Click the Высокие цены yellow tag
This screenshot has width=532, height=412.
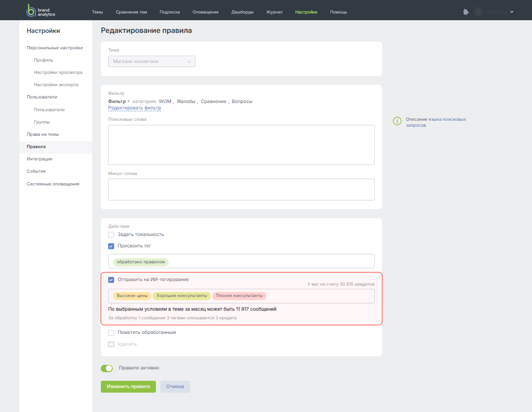pos(132,296)
